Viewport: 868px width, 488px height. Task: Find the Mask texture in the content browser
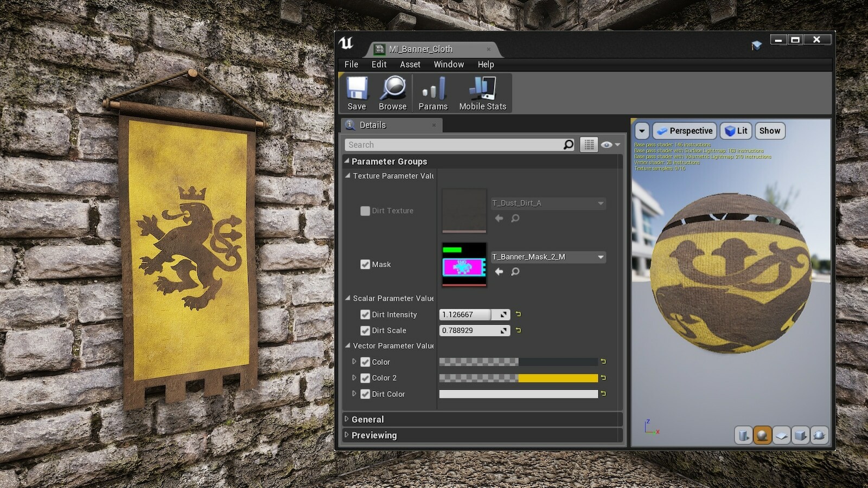515,272
